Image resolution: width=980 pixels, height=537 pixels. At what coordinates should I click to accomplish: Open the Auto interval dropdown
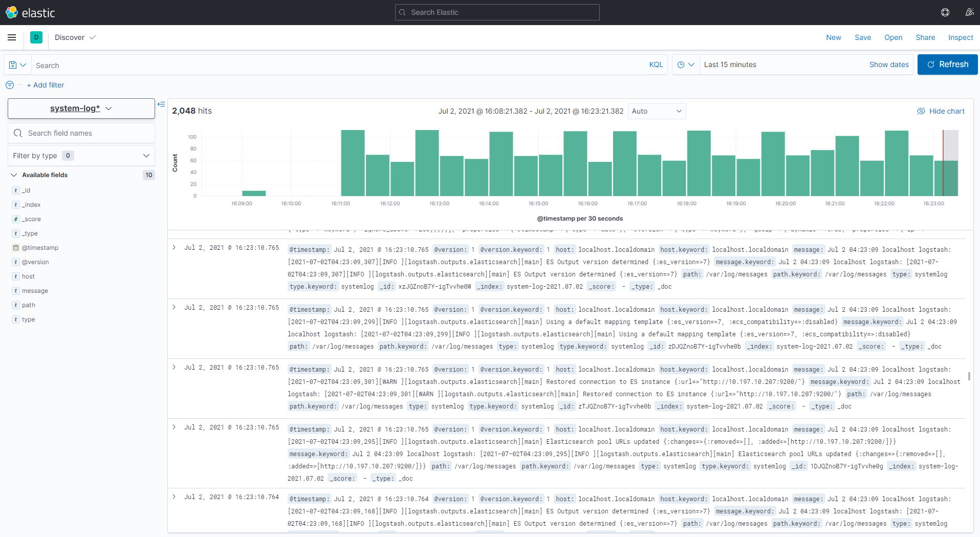click(657, 111)
